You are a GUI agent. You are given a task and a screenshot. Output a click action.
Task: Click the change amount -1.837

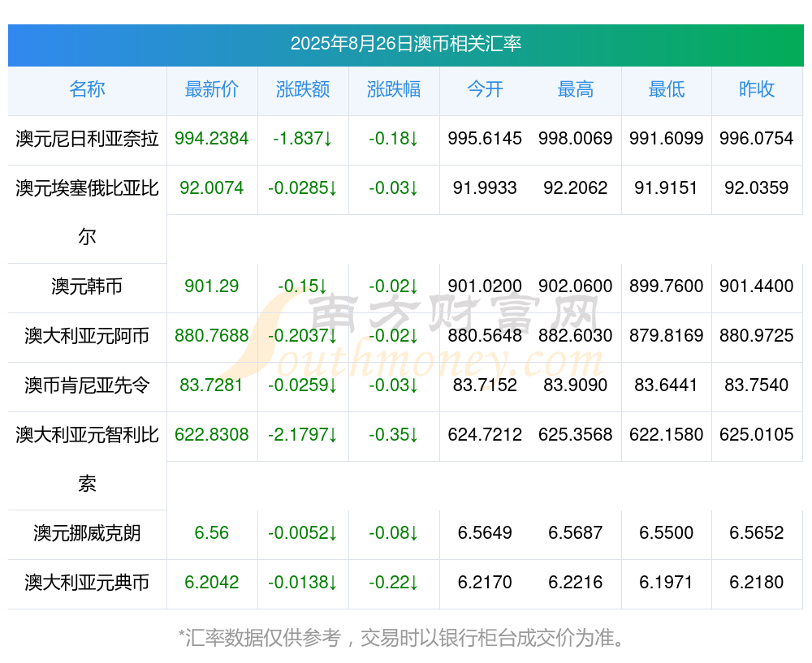pyautogui.click(x=303, y=139)
